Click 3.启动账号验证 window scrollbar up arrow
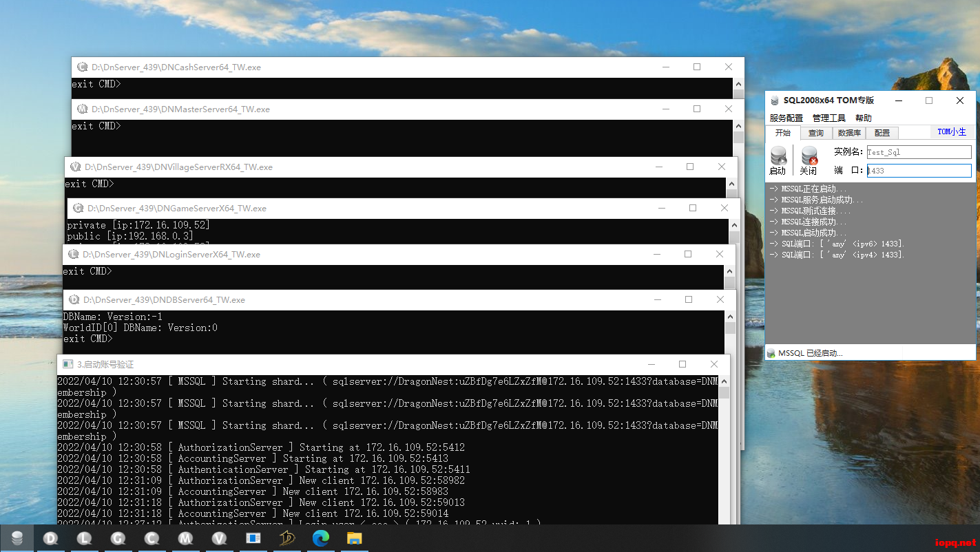The width and height of the screenshot is (980, 552). click(x=723, y=381)
